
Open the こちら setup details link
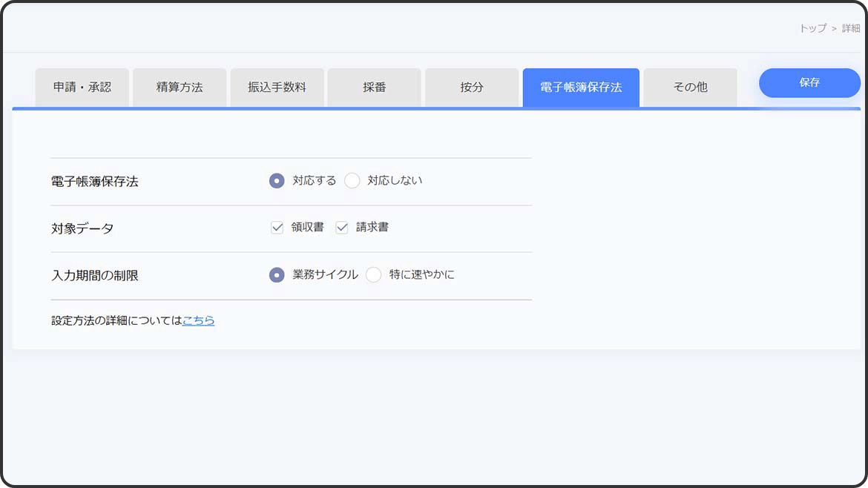[x=198, y=320]
